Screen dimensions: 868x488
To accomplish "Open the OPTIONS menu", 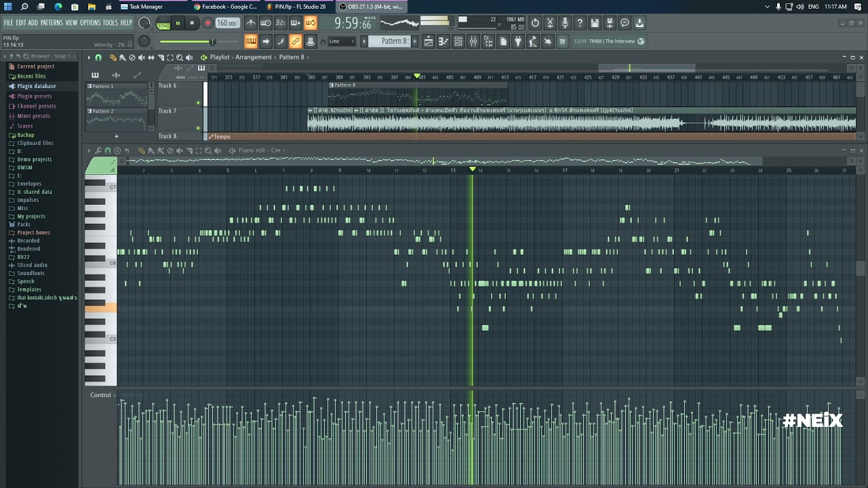I will (x=90, y=23).
